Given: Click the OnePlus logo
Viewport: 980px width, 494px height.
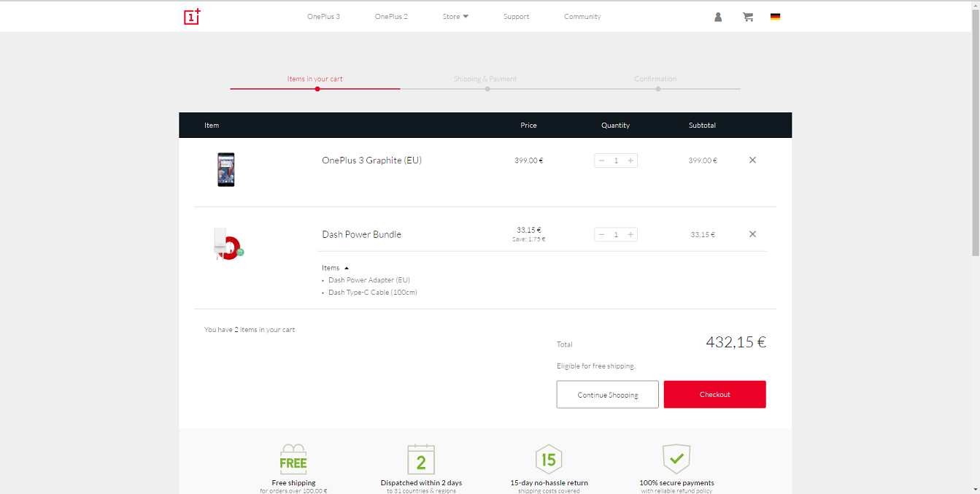Looking at the screenshot, I should tap(192, 17).
